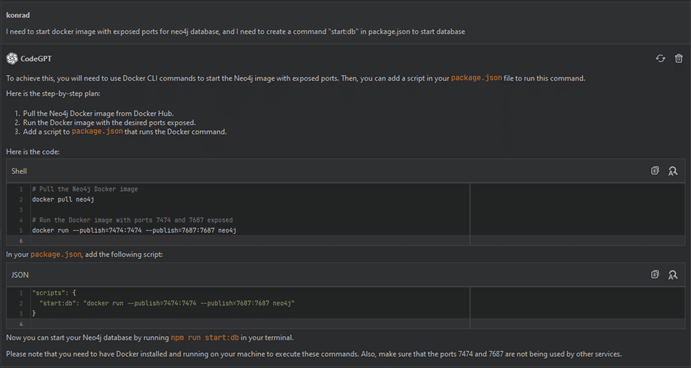
Task: Click step 2 'Run the Docker image' text
Action: pos(109,123)
